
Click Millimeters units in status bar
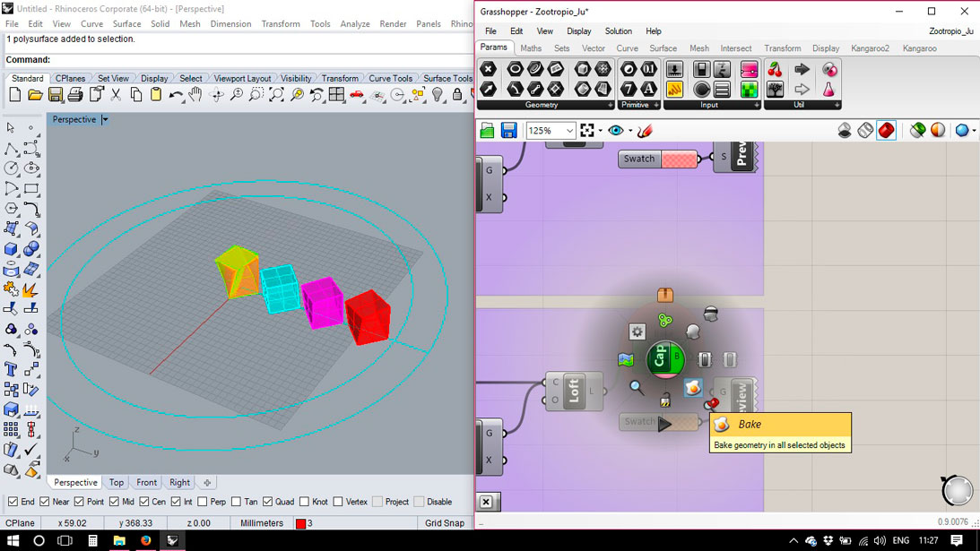point(261,523)
